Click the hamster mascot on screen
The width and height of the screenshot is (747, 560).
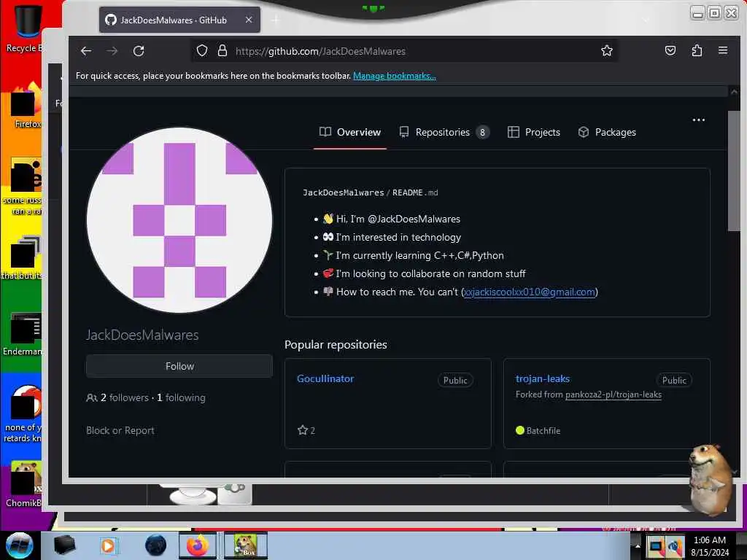[709, 480]
